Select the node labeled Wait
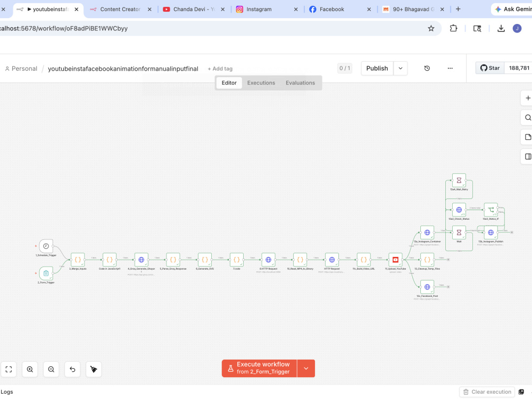The height and width of the screenshot is (399, 532). [459, 232]
